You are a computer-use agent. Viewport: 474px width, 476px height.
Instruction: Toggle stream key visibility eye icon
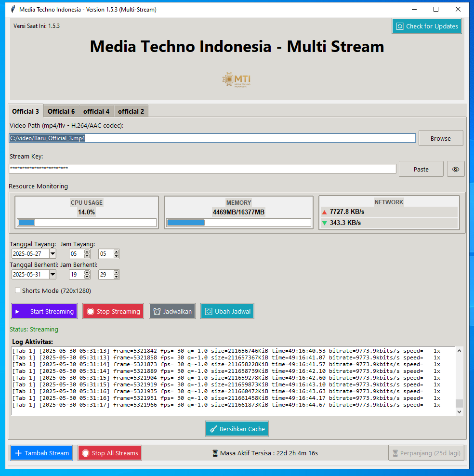[x=456, y=169]
